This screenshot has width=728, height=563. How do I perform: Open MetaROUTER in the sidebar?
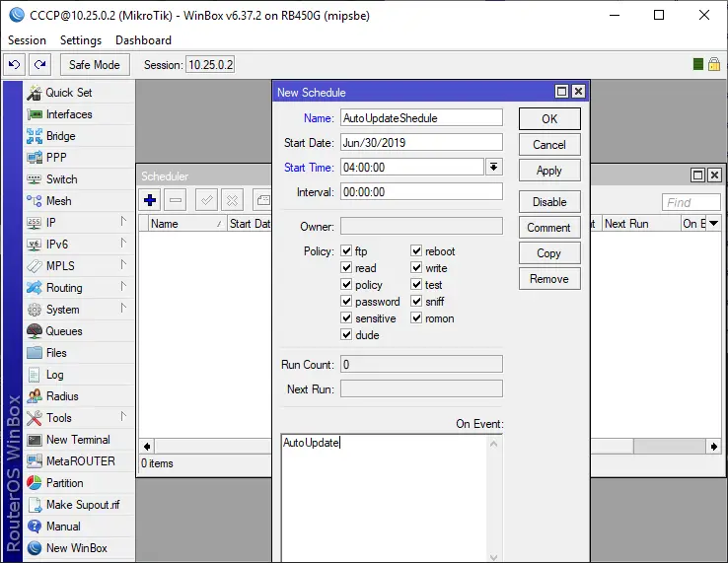click(x=79, y=460)
